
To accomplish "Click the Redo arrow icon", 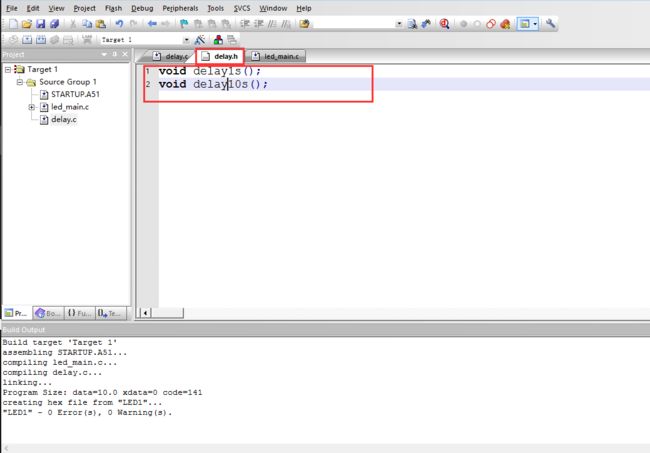I will click(x=133, y=24).
